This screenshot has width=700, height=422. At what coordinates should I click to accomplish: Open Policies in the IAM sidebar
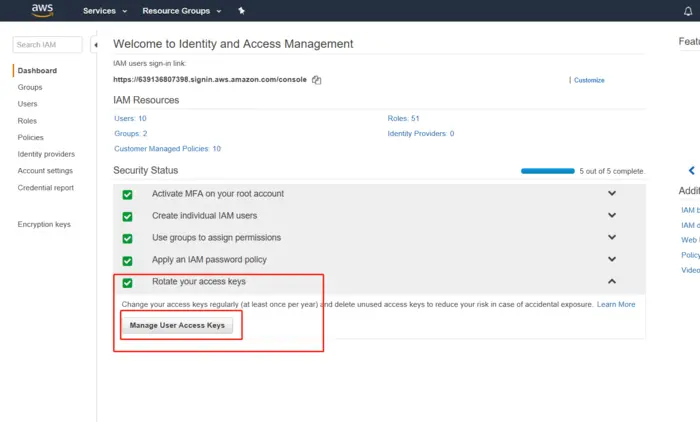pos(30,138)
